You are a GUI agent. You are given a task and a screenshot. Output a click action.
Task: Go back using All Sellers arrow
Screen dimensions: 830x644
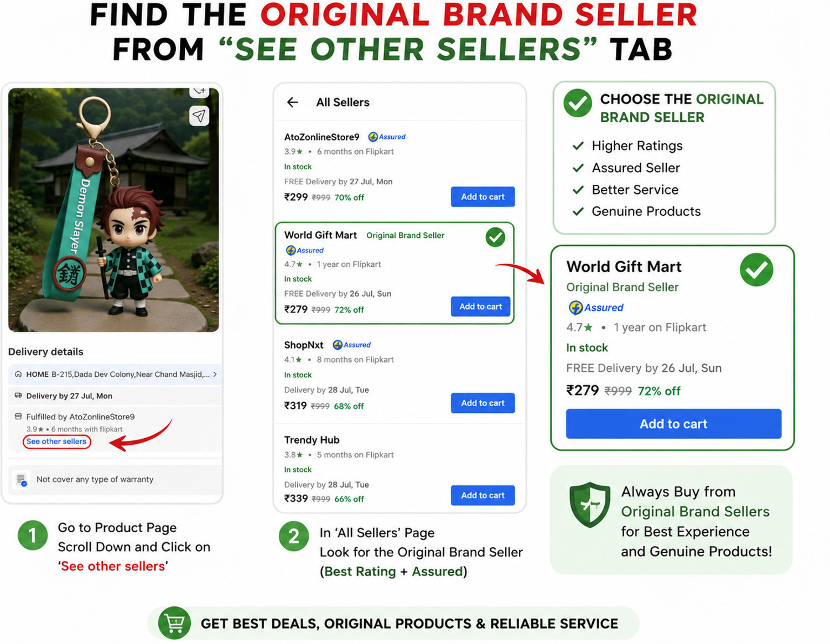tap(293, 102)
